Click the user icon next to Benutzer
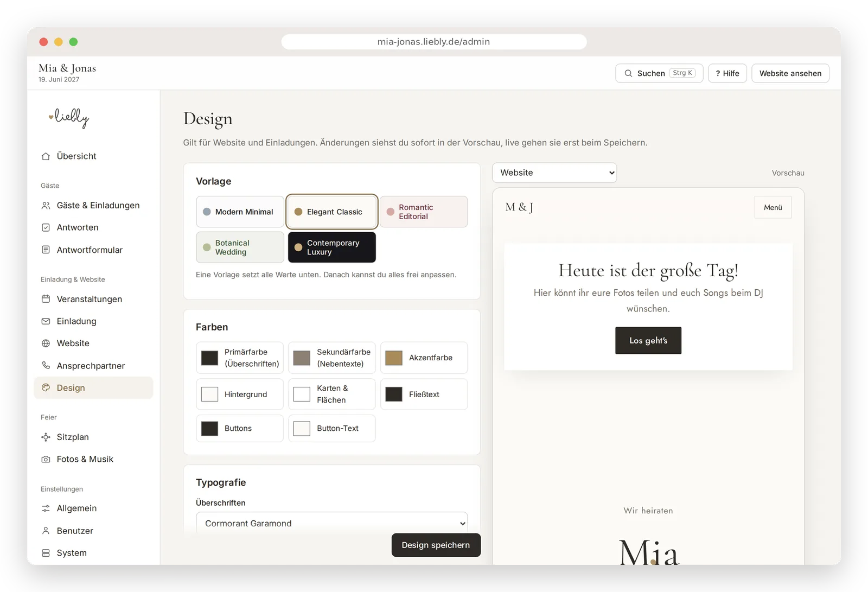The width and height of the screenshot is (868, 592). pyautogui.click(x=46, y=531)
